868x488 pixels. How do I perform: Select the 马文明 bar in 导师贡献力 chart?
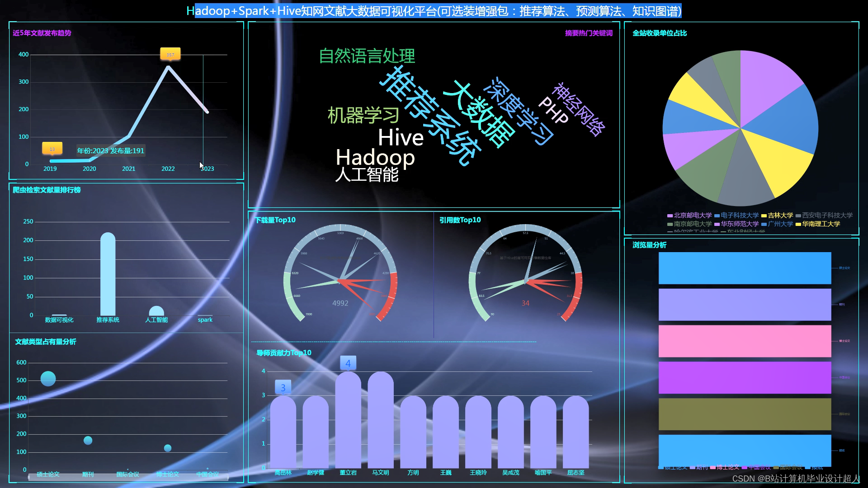click(380, 420)
